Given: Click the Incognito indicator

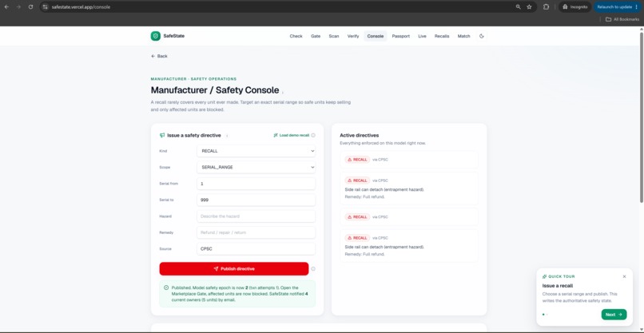Looking at the screenshot, I should coord(575,7).
